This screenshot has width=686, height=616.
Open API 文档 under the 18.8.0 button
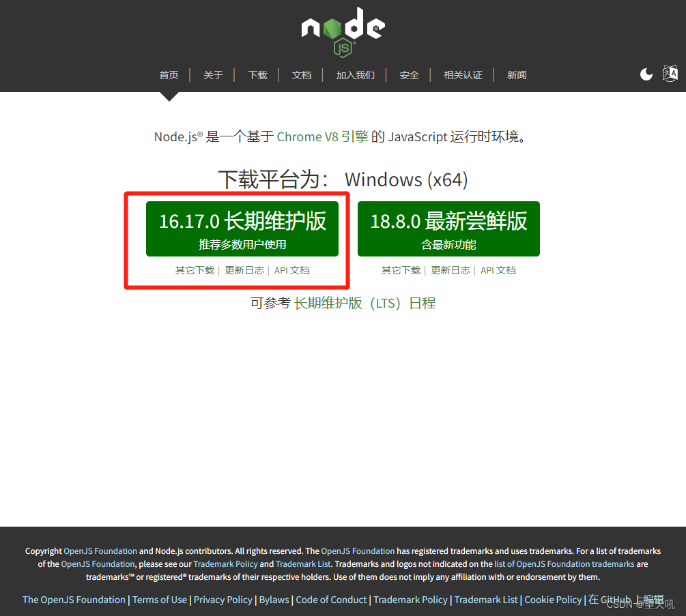click(498, 271)
